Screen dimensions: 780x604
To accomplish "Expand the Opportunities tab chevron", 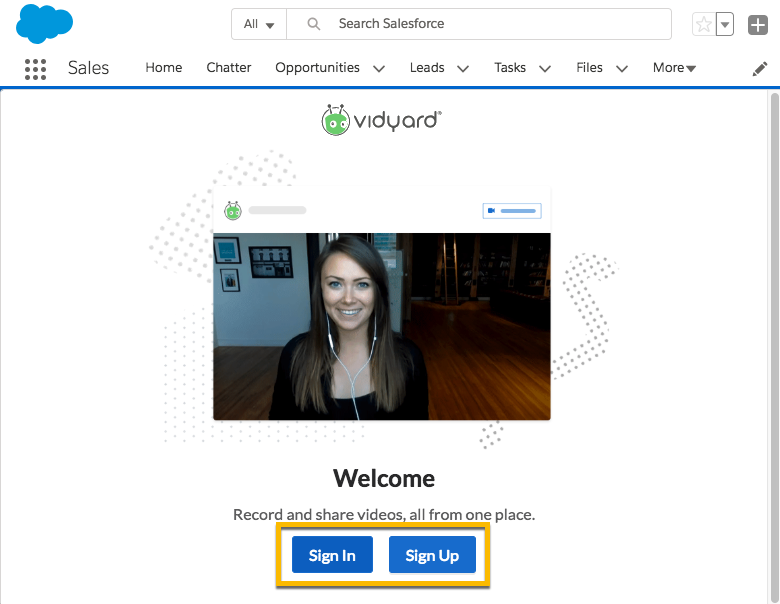I will [379, 68].
